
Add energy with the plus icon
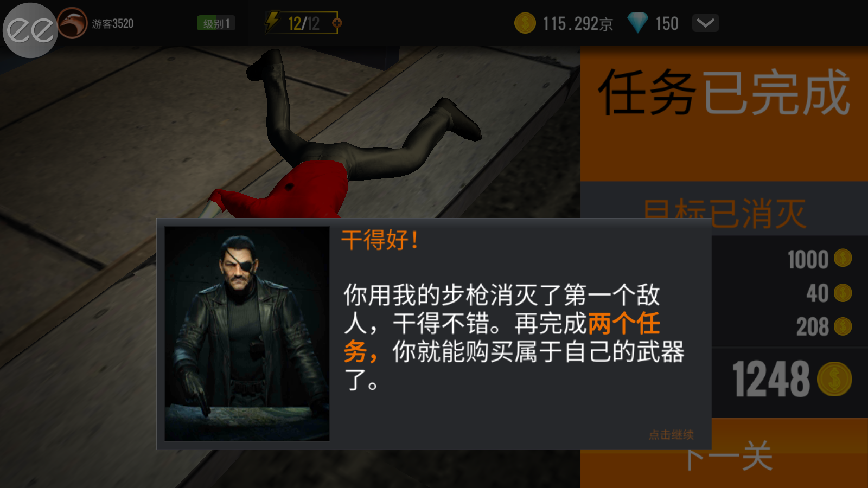click(337, 23)
